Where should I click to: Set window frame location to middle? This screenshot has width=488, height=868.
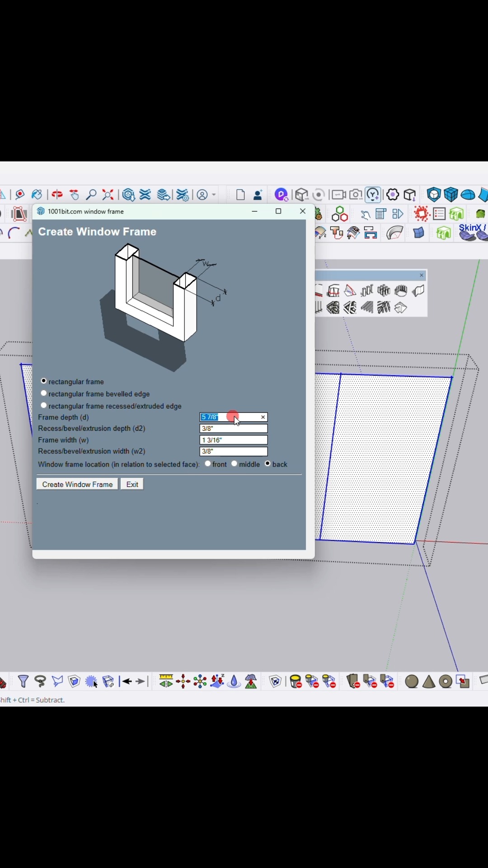point(235,464)
